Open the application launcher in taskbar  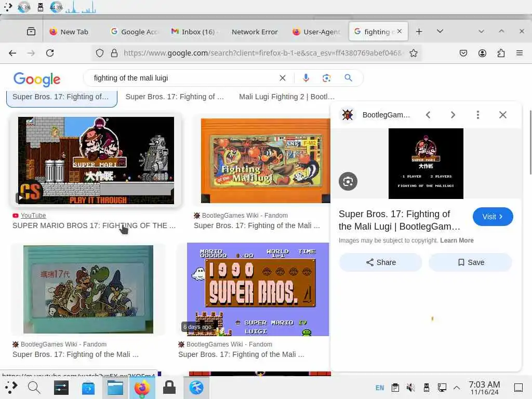click(x=10, y=388)
